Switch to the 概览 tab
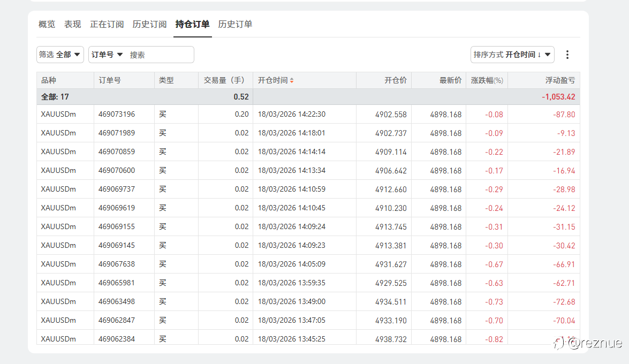This screenshot has height=364, width=629. click(47, 25)
